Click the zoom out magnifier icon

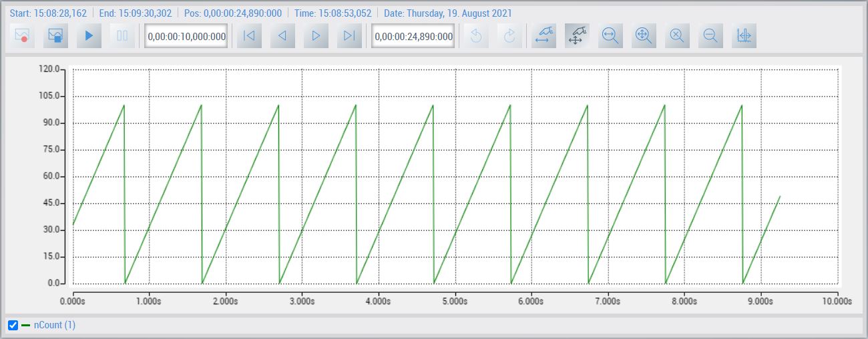(710, 35)
